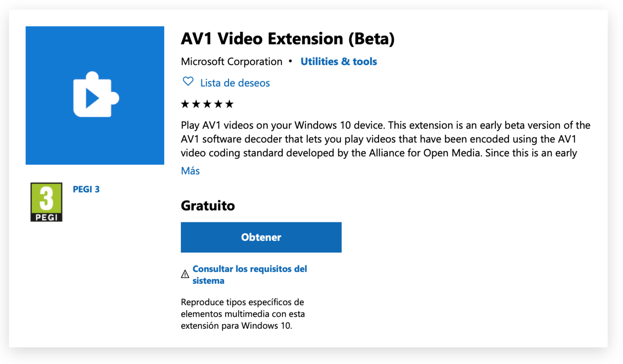View Microsoft Corporation publisher page

click(231, 61)
